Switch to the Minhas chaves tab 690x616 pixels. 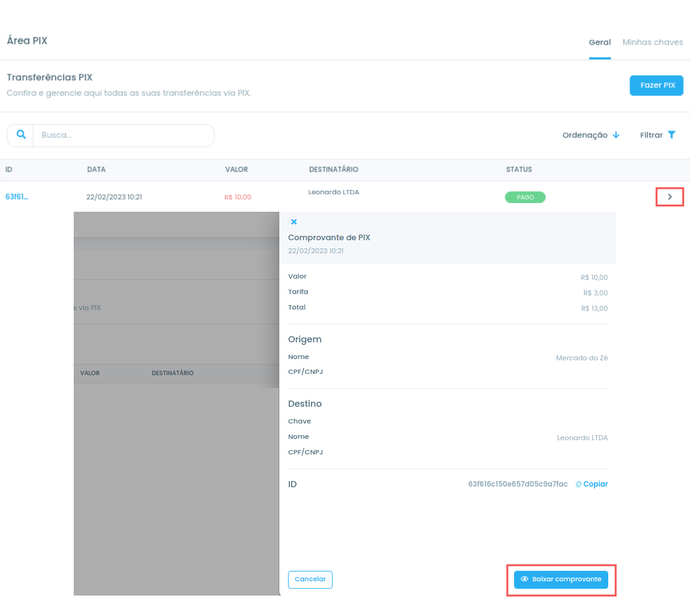tap(653, 42)
